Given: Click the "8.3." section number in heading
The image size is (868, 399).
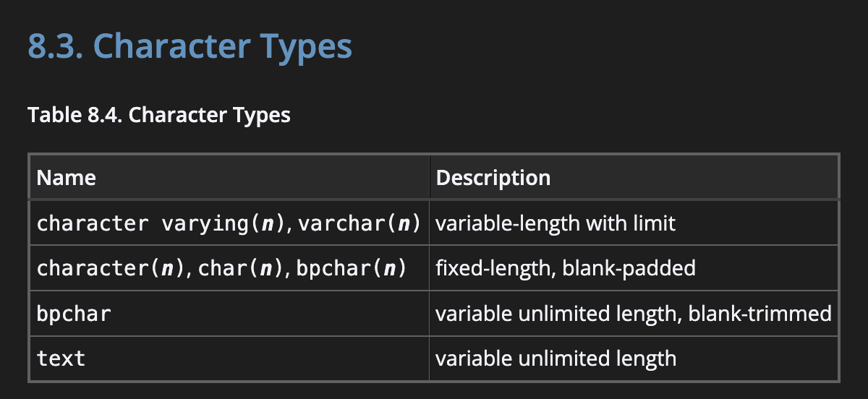Looking at the screenshot, I should pos(56,47).
